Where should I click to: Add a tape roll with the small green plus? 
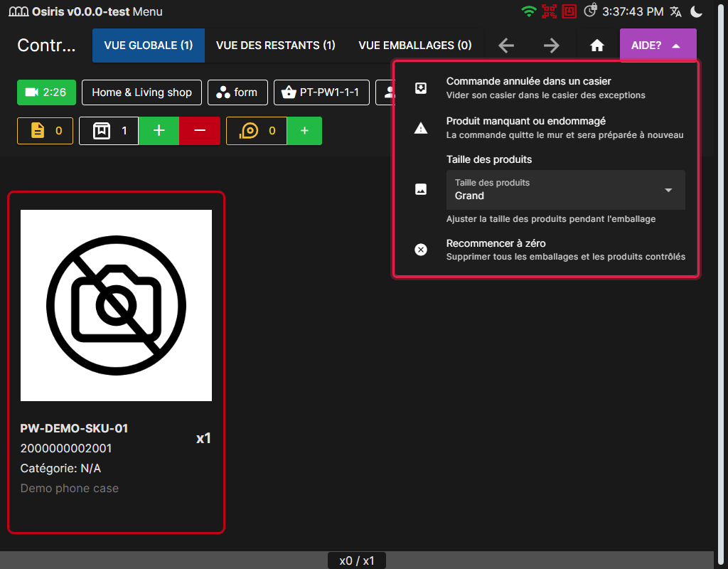pyautogui.click(x=304, y=131)
